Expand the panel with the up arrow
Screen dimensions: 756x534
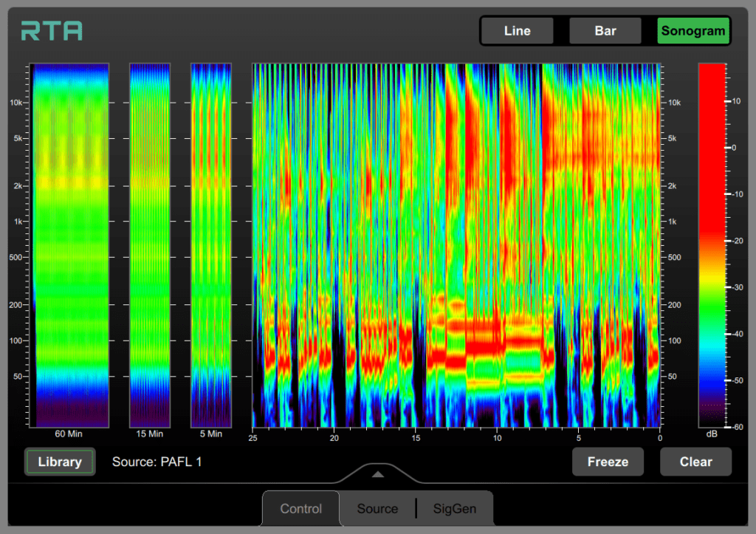pyautogui.click(x=378, y=474)
